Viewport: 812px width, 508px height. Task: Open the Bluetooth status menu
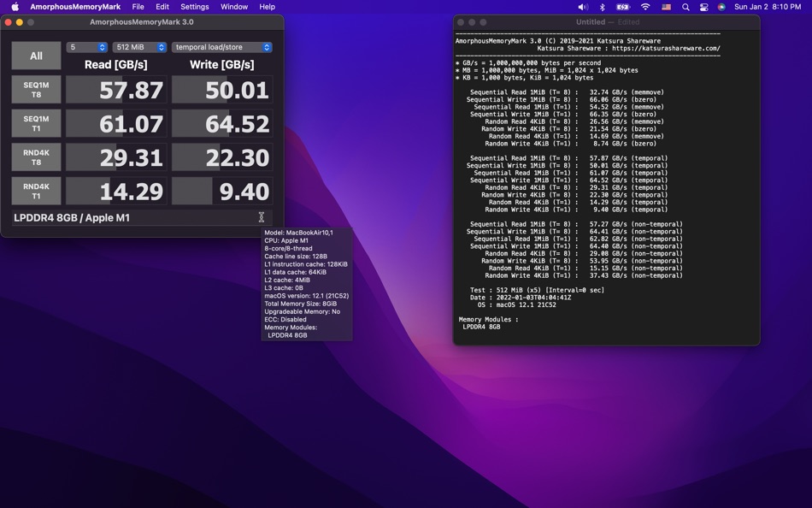pyautogui.click(x=602, y=7)
